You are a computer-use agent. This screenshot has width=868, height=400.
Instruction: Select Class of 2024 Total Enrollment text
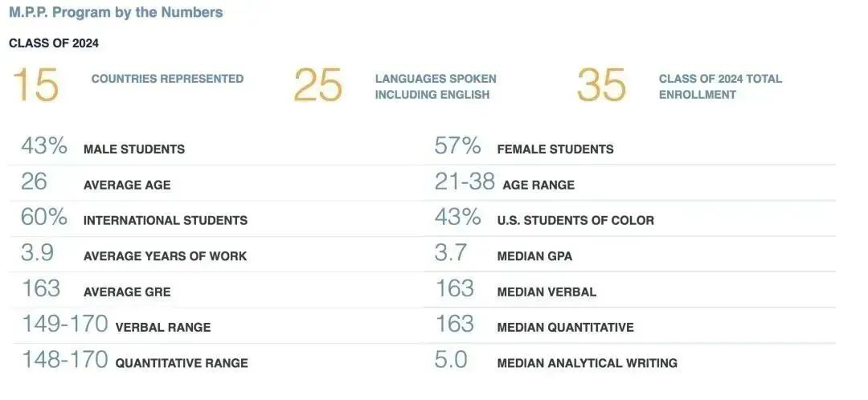click(720, 87)
